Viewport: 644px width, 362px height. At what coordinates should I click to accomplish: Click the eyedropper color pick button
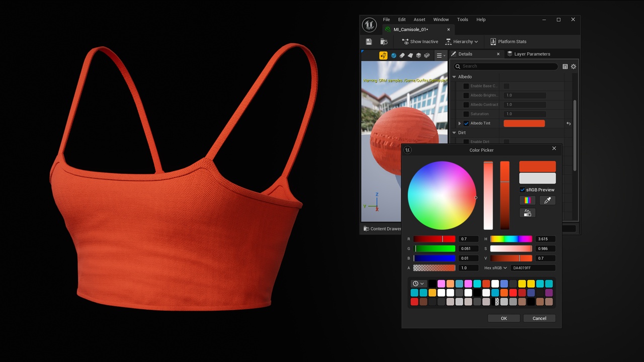click(x=548, y=200)
